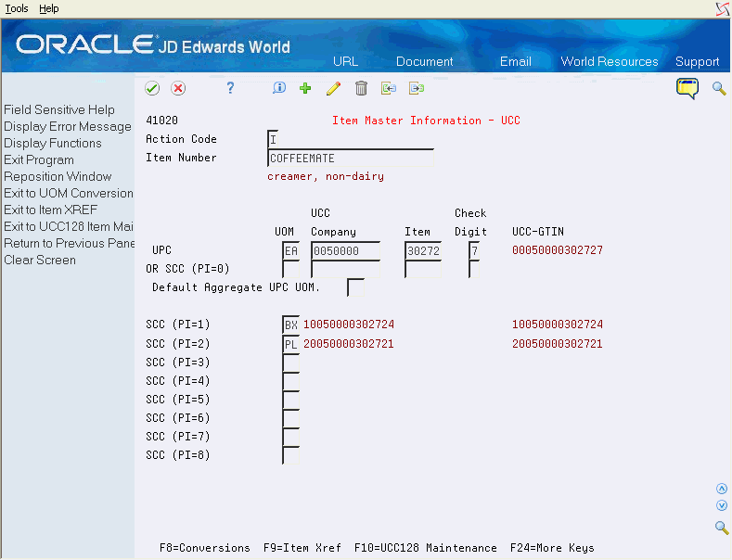
Task: Click the Inquire info bubble icon
Action: [x=279, y=88]
